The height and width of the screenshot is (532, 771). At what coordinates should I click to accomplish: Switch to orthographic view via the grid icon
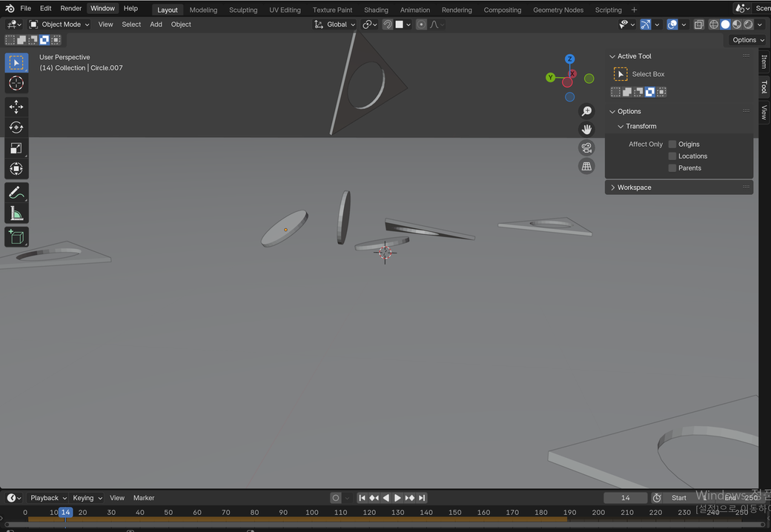[x=586, y=166]
